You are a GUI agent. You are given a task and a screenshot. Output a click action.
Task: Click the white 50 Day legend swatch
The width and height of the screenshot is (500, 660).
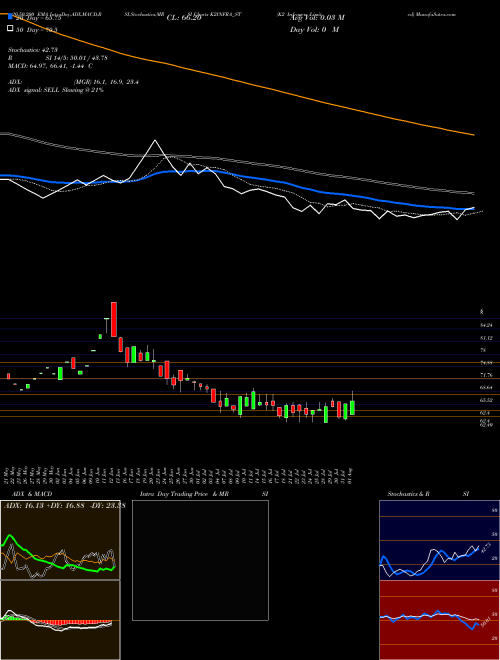tap(10, 29)
